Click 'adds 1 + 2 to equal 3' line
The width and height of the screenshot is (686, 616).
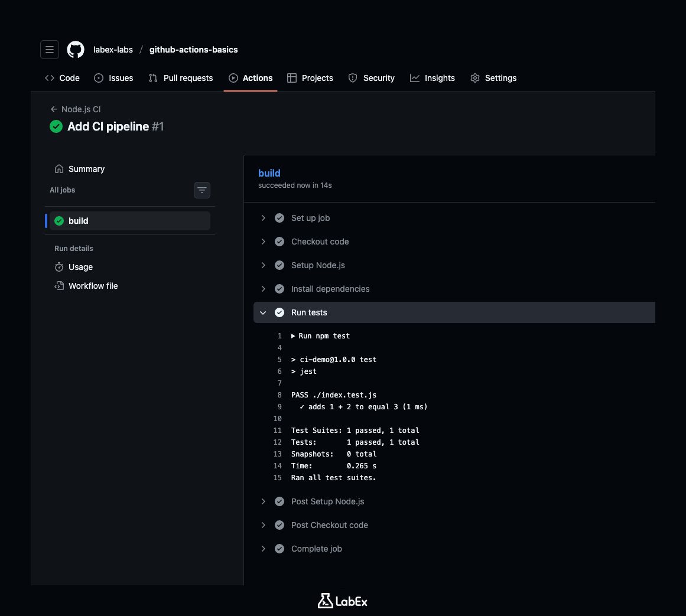[x=363, y=406]
